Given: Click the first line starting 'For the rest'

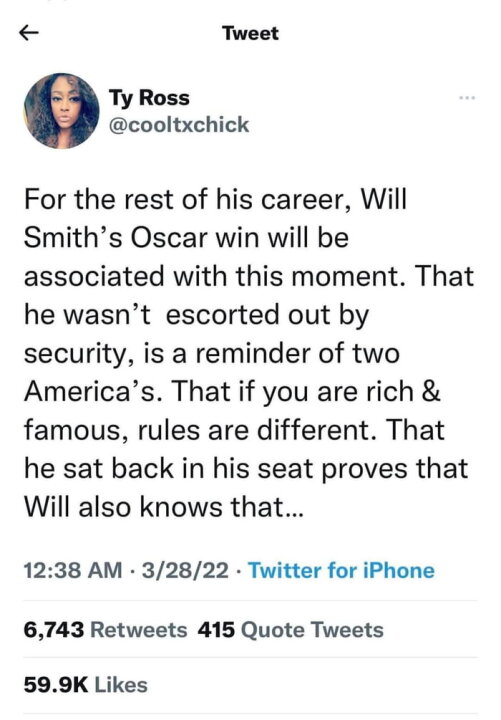Looking at the screenshot, I should [x=215, y=199].
